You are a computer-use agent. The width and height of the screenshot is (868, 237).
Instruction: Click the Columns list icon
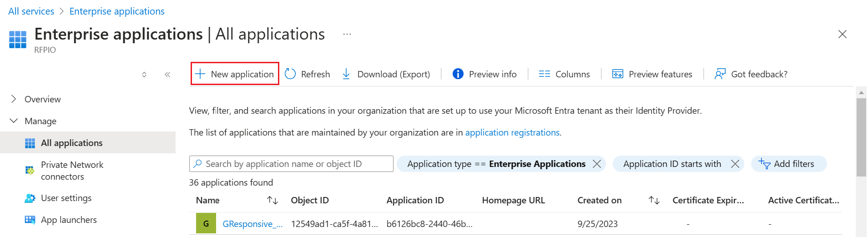pyautogui.click(x=544, y=74)
